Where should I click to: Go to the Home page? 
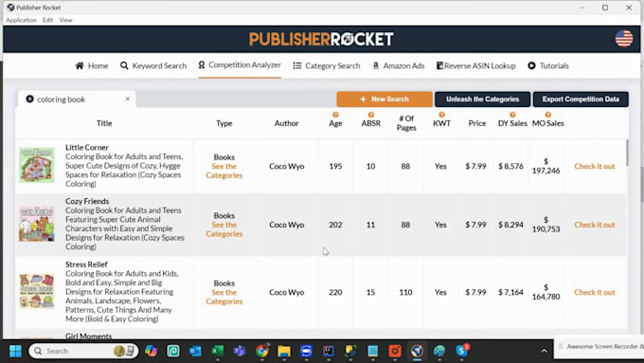(92, 65)
